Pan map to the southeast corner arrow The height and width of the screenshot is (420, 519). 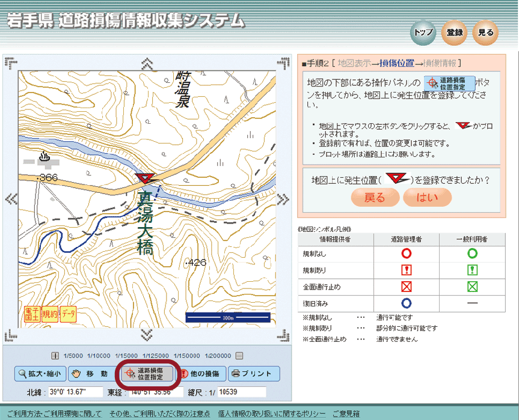(283, 335)
